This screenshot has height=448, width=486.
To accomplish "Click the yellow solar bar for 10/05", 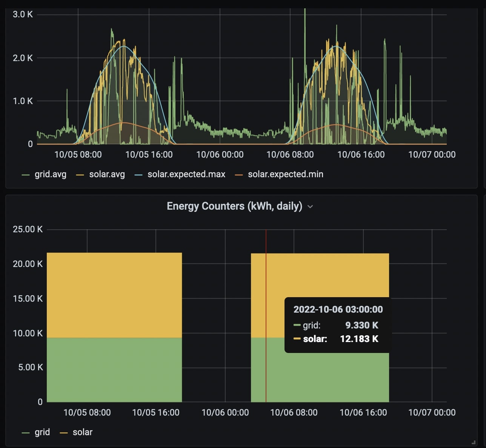I will pyautogui.click(x=114, y=295).
